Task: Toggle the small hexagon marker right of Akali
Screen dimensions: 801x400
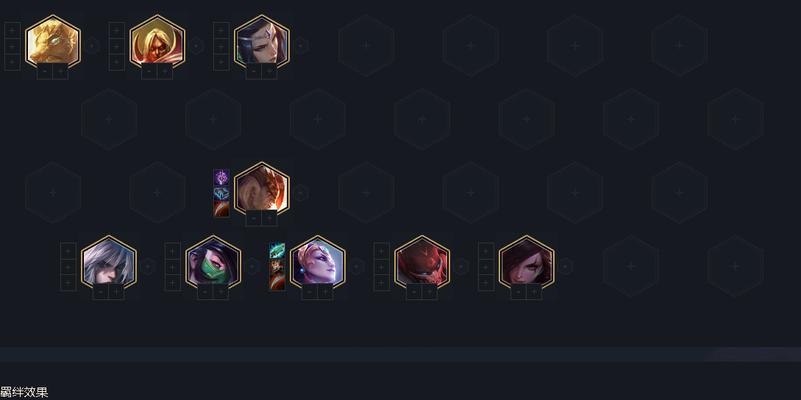Action: [x=252, y=266]
